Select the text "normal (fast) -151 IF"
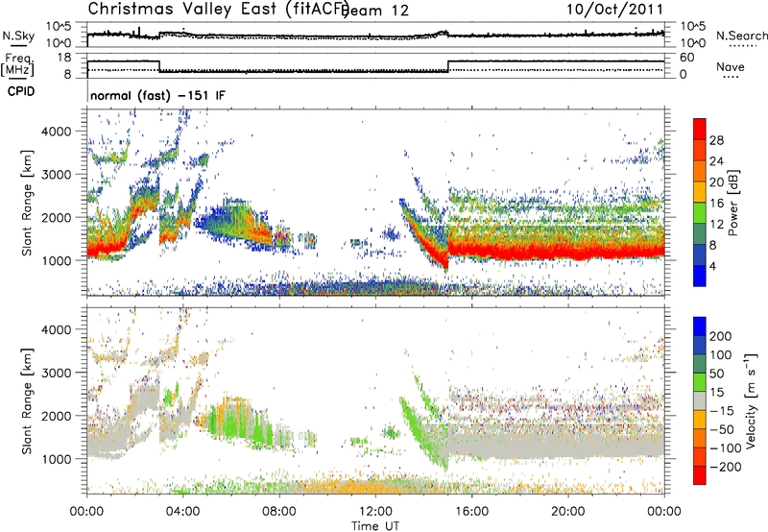 [x=157, y=95]
